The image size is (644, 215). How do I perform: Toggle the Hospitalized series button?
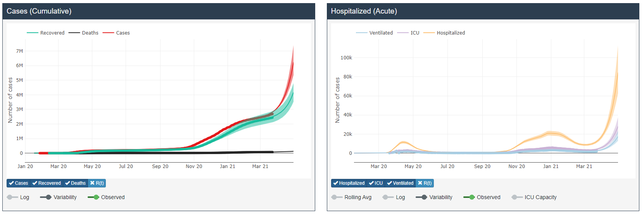[349, 183]
